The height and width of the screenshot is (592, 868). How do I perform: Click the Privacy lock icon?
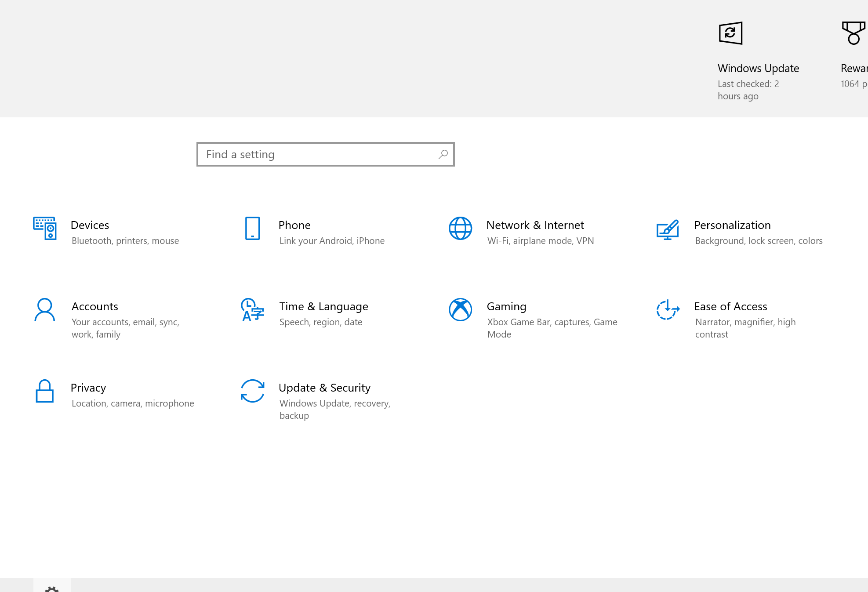click(x=44, y=391)
